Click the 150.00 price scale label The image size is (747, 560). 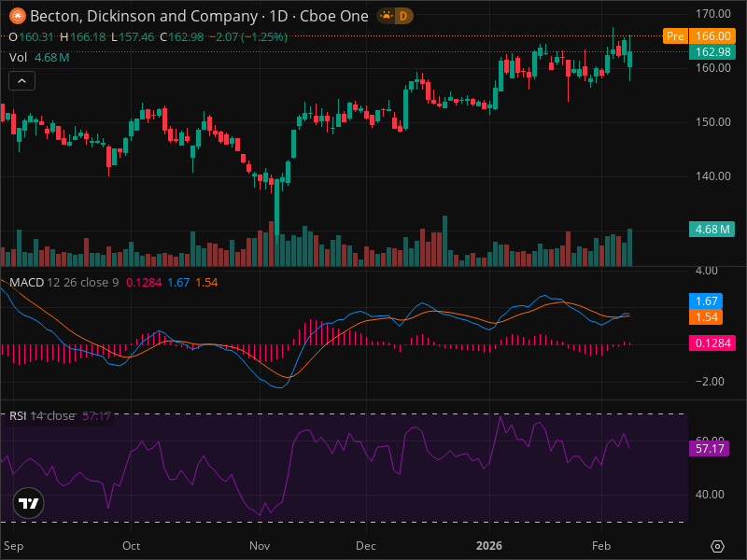712,122
